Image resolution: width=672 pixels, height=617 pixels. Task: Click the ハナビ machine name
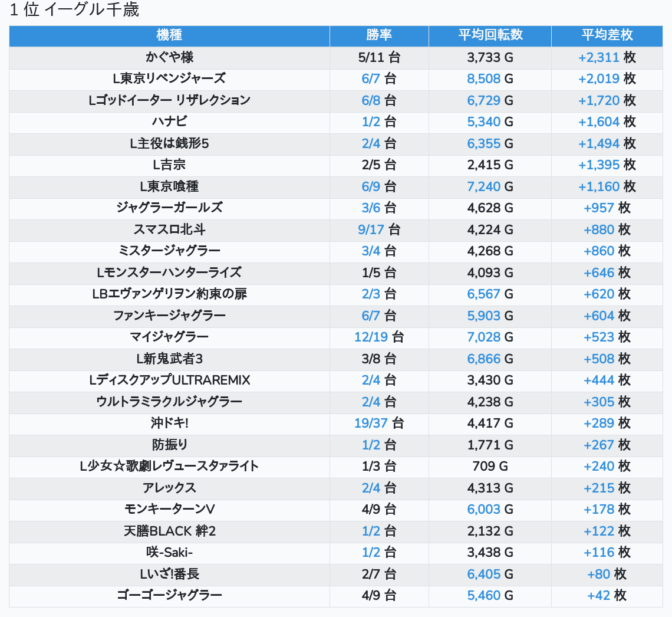pos(169,122)
